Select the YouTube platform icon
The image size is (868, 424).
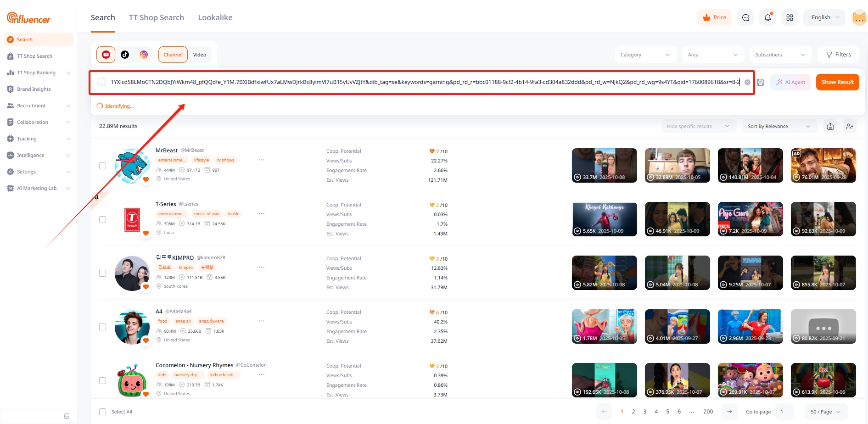coord(106,55)
